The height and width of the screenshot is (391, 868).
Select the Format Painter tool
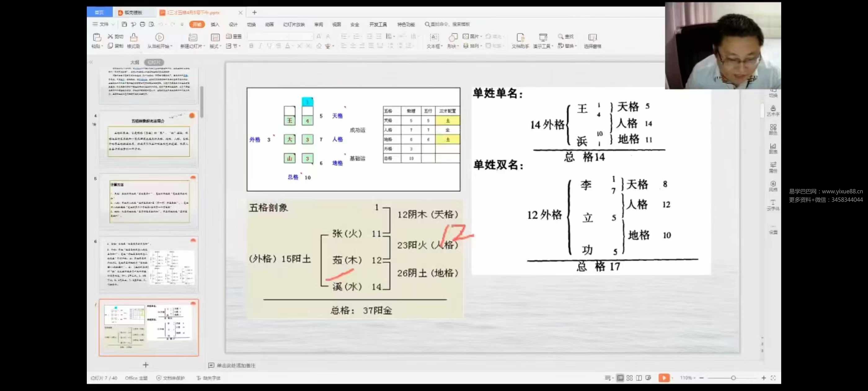pos(133,40)
